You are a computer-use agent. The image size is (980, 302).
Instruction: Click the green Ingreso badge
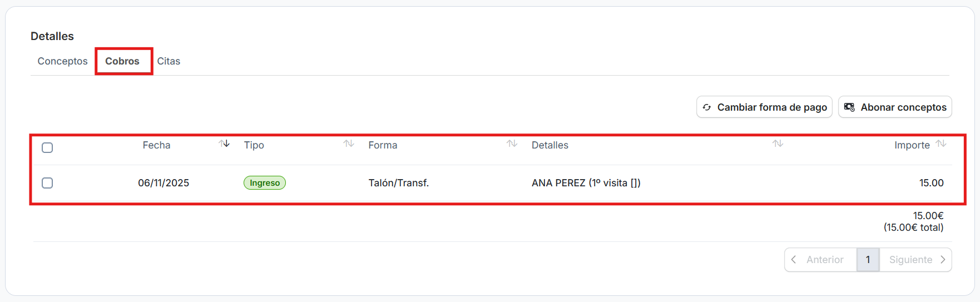click(x=265, y=183)
